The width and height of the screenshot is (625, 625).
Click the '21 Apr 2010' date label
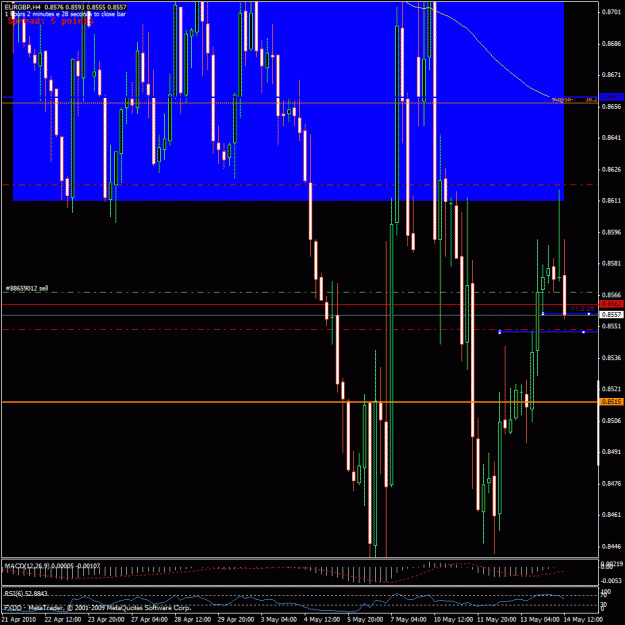20,620
